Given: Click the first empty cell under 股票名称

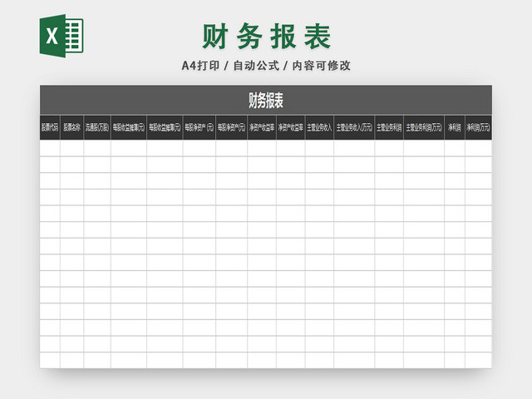Looking at the screenshot, I should click(x=72, y=148).
